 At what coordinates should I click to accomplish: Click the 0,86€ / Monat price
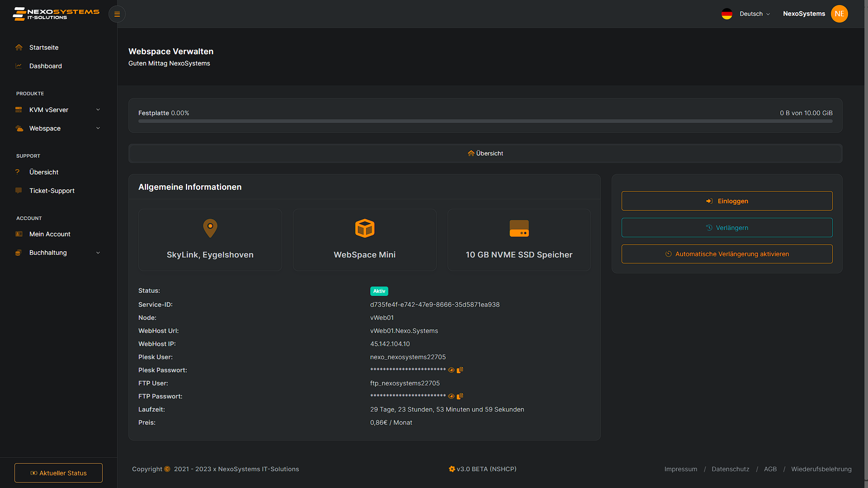(391, 422)
